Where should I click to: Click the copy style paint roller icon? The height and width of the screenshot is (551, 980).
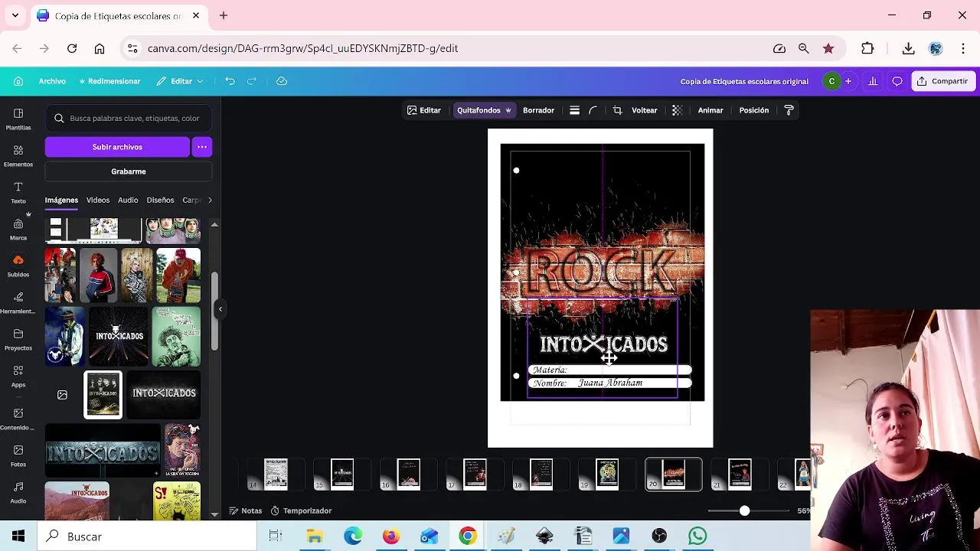click(x=789, y=110)
